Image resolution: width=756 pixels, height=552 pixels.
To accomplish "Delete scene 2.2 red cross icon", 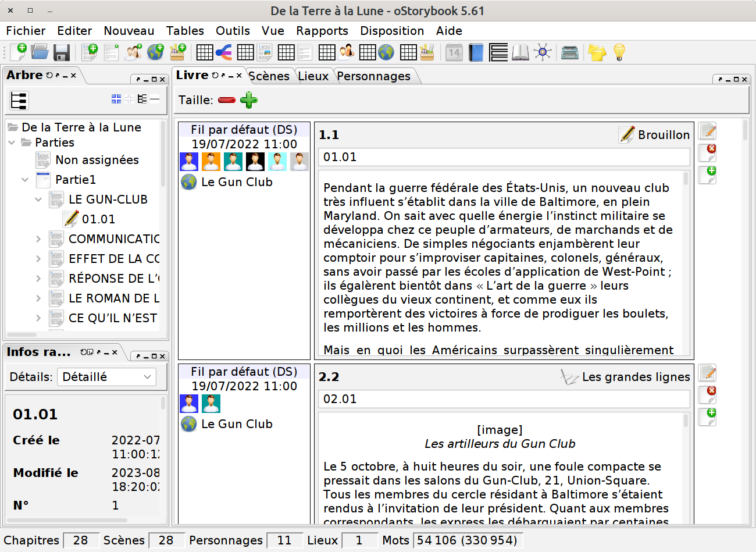I will pyautogui.click(x=708, y=395).
